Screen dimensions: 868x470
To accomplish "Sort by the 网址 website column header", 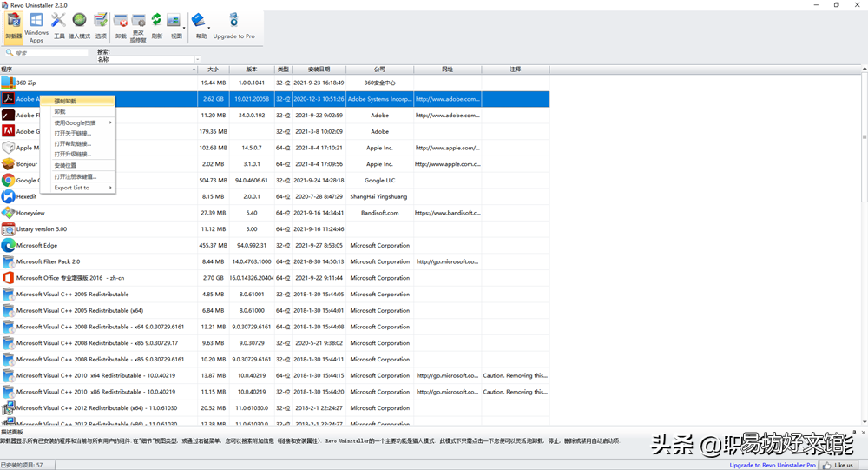I will tap(447, 70).
